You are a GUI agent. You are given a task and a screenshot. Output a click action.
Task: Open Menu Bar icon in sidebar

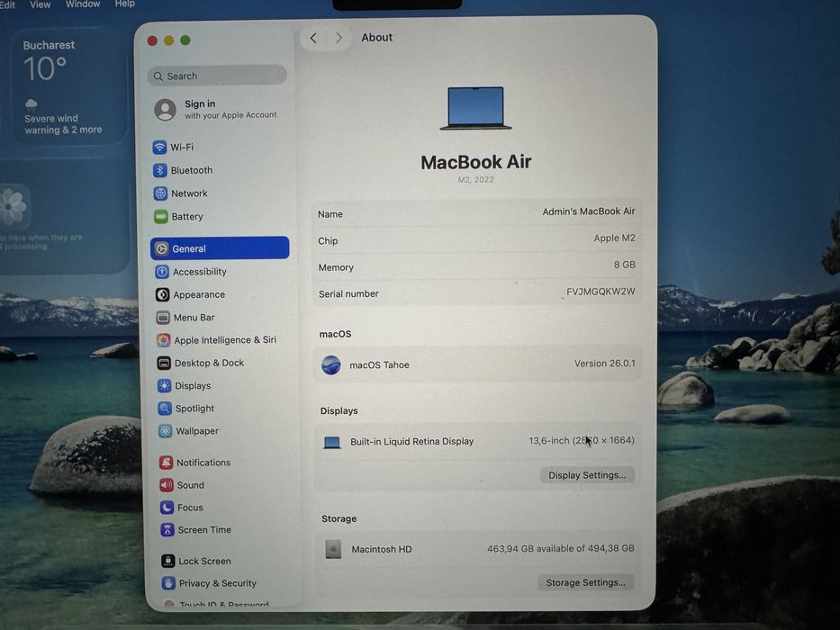163,318
